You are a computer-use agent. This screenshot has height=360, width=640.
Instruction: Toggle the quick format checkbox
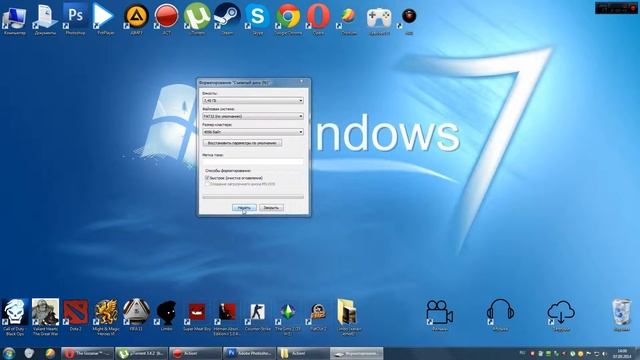click(x=207, y=178)
